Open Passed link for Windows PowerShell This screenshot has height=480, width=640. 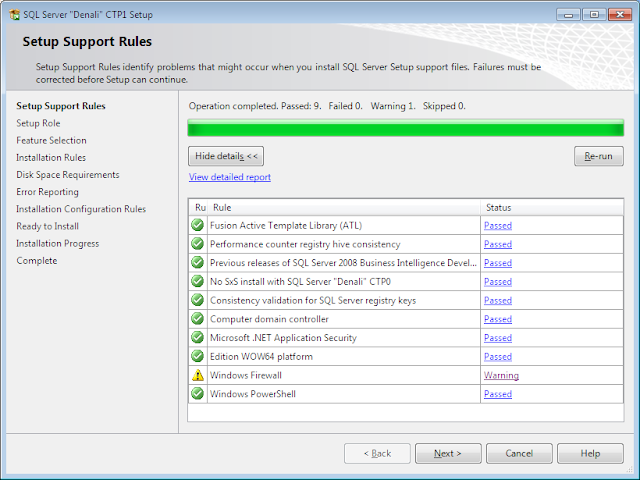[498, 394]
